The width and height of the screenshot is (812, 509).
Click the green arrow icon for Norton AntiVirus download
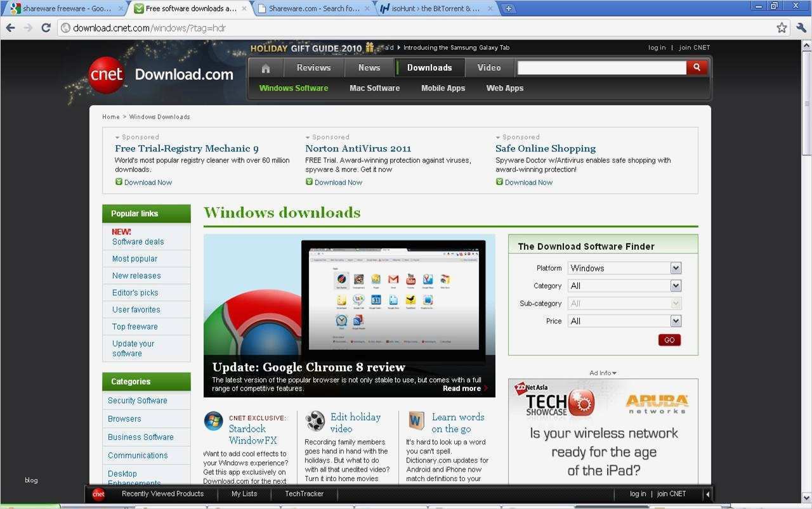pyautogui.click(x=309, y=182)
